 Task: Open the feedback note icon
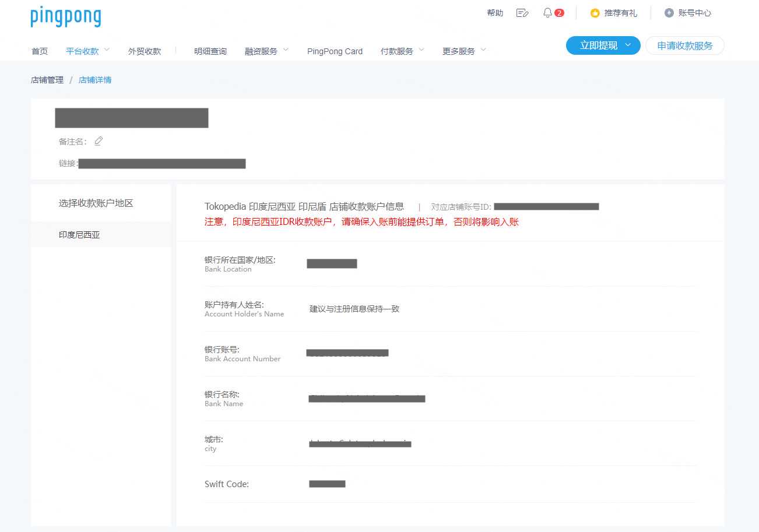[522, 13]
